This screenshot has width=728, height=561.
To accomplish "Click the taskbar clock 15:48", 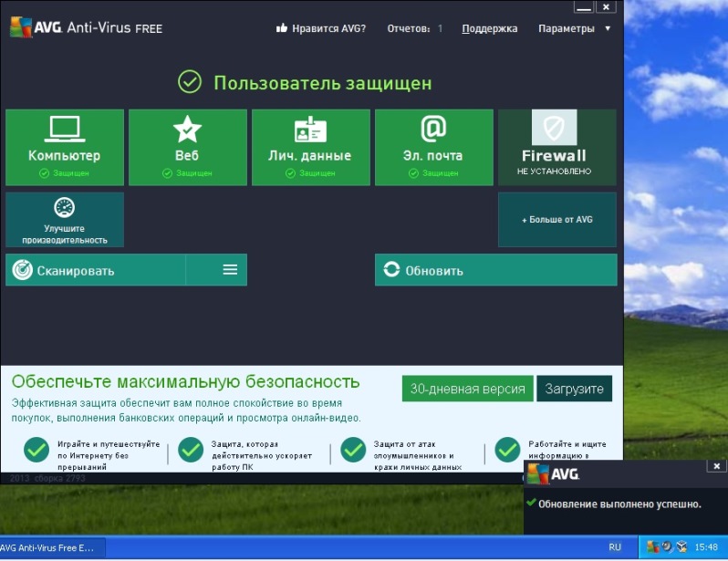I will point(706,547).
